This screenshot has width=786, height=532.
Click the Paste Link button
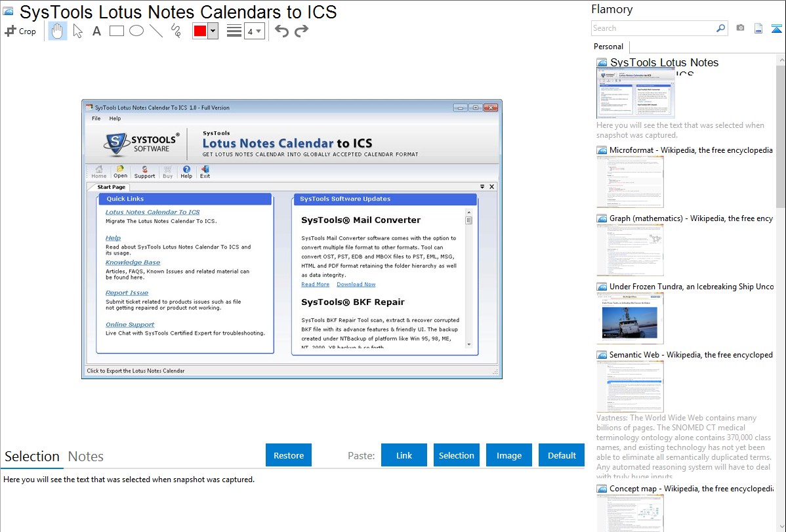(x=404, y=455)
